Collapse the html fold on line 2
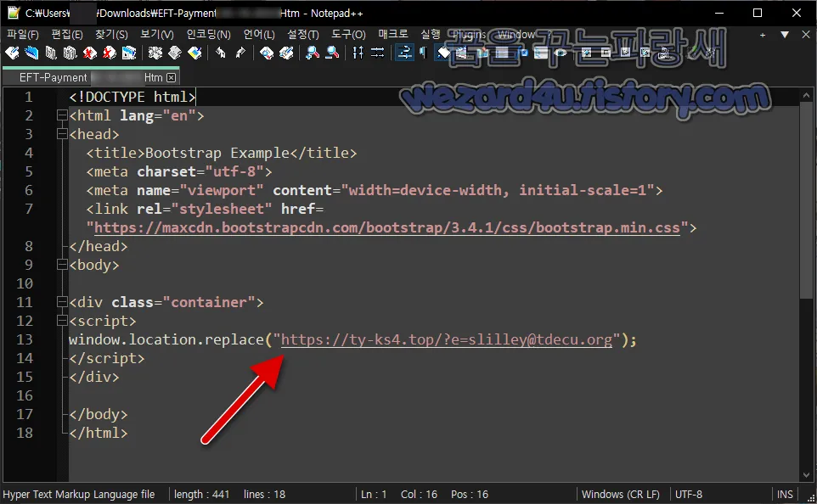Image resolution: width=817 pixels, height=504 pixels. click(x=62, y=115)
